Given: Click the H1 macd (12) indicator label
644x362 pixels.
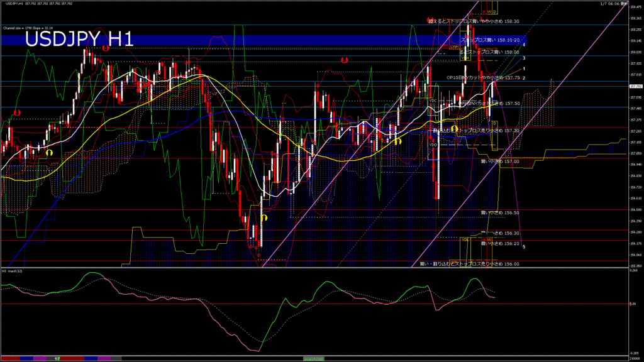Looking at the screenshot, I should pos(13,271).
